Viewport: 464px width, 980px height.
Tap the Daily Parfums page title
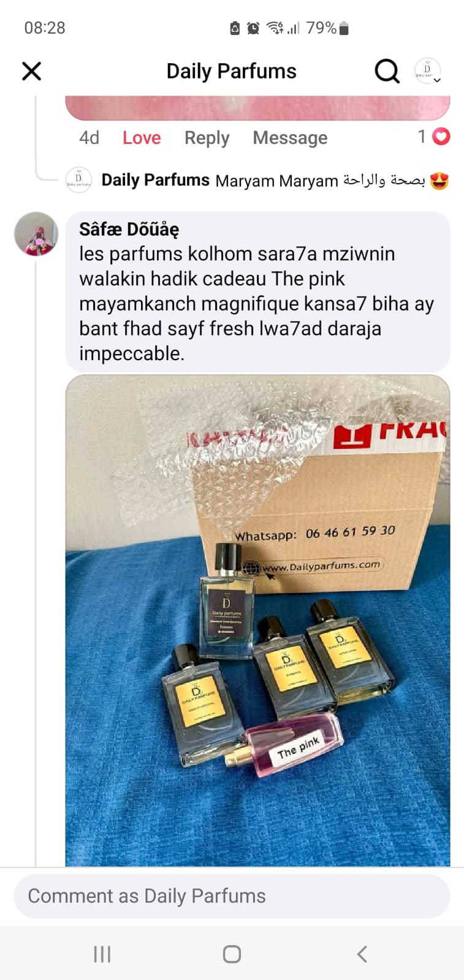click(232, 71)
